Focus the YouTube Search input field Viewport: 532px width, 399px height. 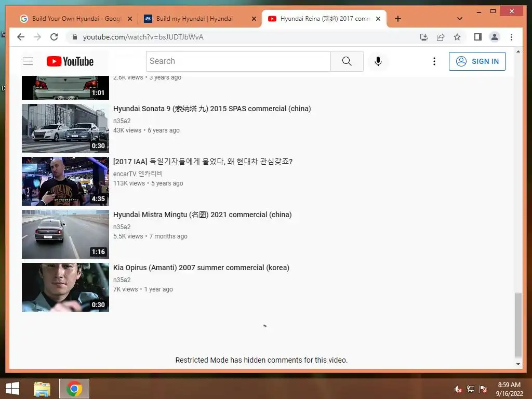click(x=238, y=61)
